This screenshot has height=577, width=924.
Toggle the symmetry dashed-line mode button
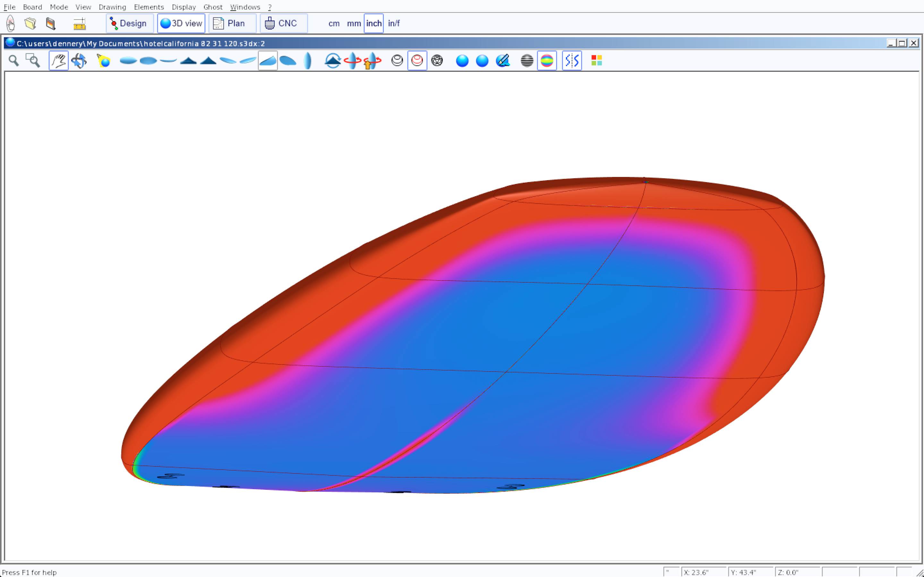pos(572,61)
